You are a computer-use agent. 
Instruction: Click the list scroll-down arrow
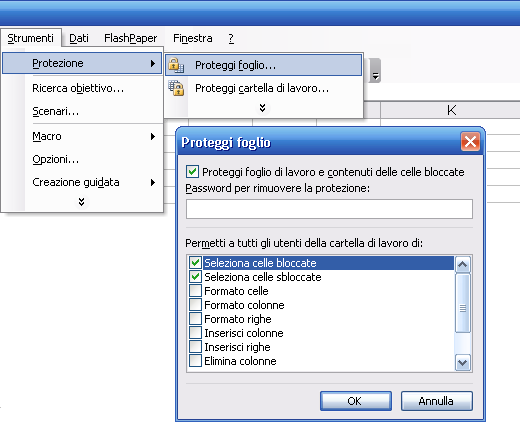click(x=462, y=362)
